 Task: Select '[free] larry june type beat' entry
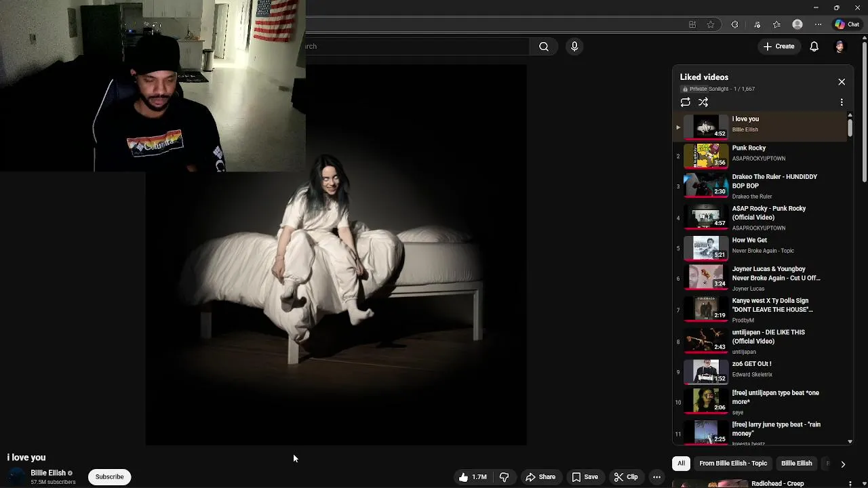(x=759, y=432)
